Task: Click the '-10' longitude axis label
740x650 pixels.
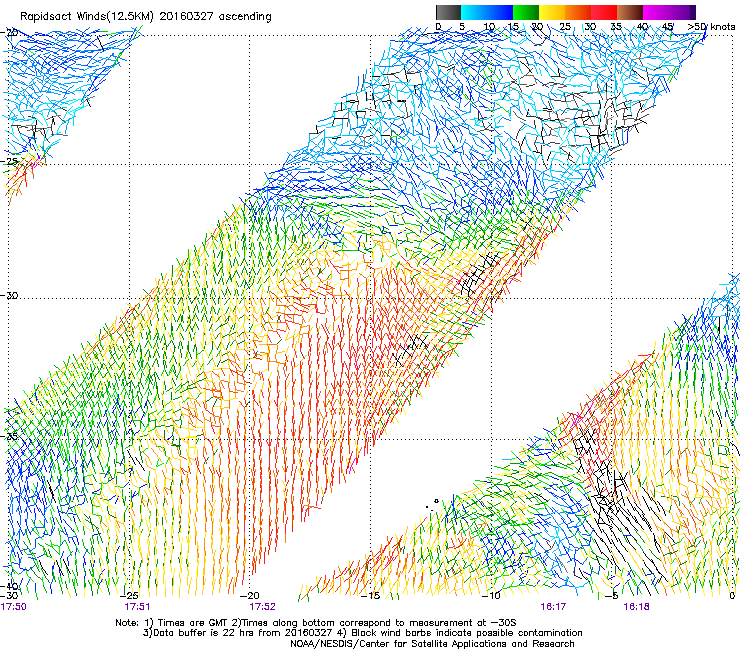Action: tap(491, 596)
